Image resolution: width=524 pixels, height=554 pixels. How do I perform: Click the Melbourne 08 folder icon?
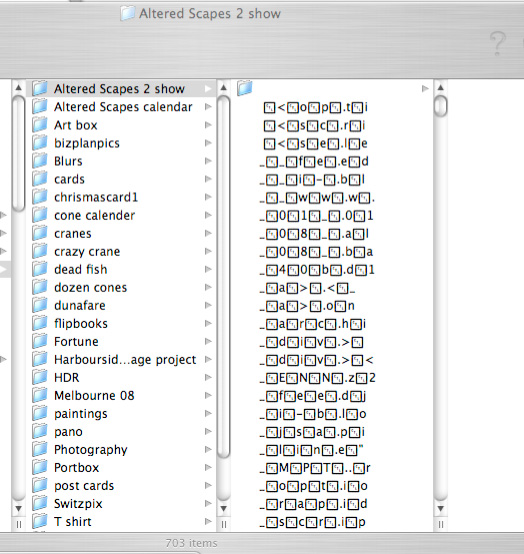40,395
